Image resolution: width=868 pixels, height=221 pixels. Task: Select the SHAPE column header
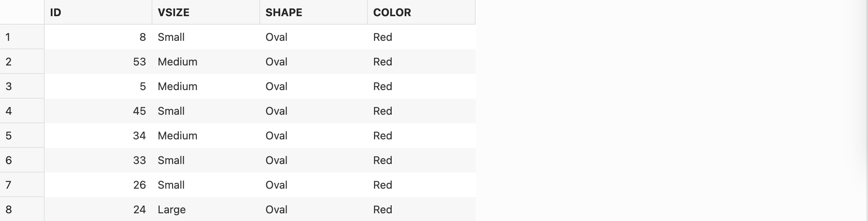(x=313, y=12)
